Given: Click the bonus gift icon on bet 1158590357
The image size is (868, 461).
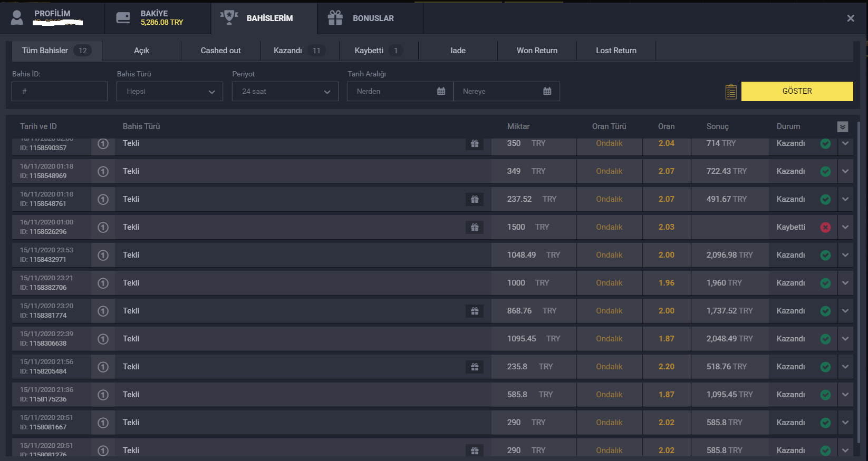Looking at the screenshot, I should [475, 143].
